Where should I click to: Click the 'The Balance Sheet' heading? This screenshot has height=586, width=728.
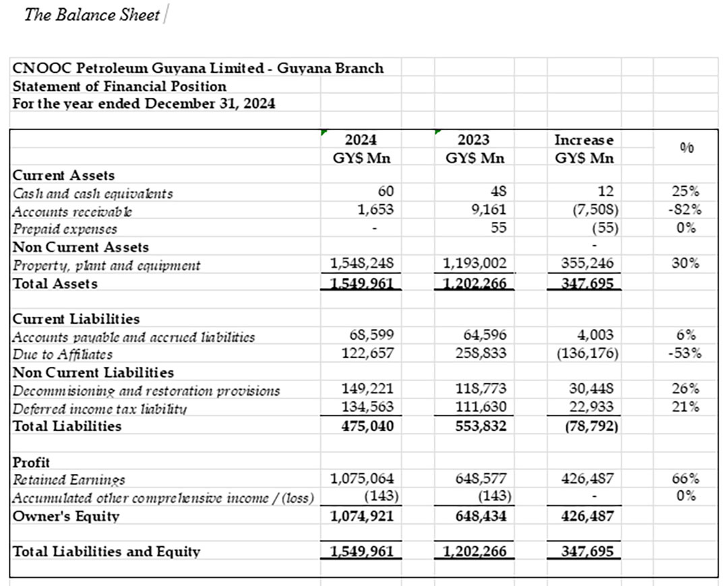[x=92, y=15]
